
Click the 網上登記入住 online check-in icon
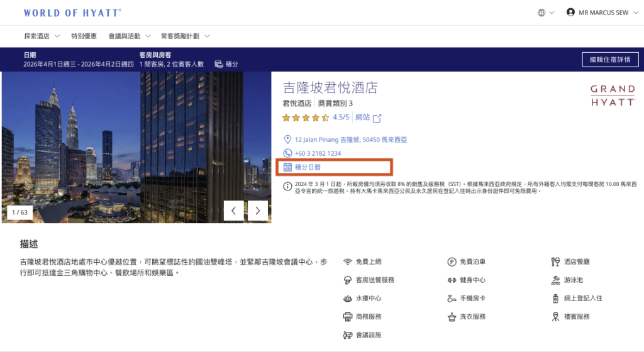click(x=555, y=298)
